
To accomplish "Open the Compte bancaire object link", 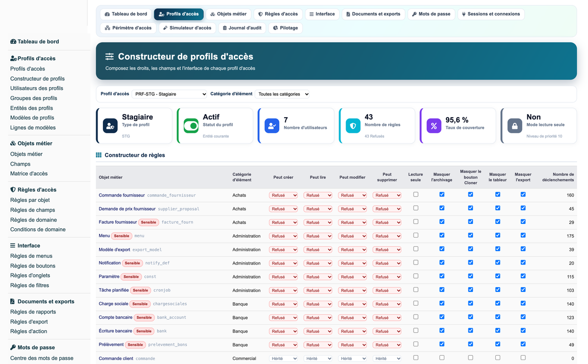I will click(x=115, y=317).
